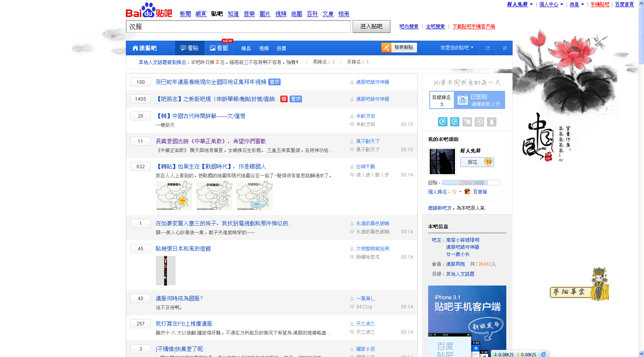
Task: Open the 精品 tab
Action: click(246, 49)
